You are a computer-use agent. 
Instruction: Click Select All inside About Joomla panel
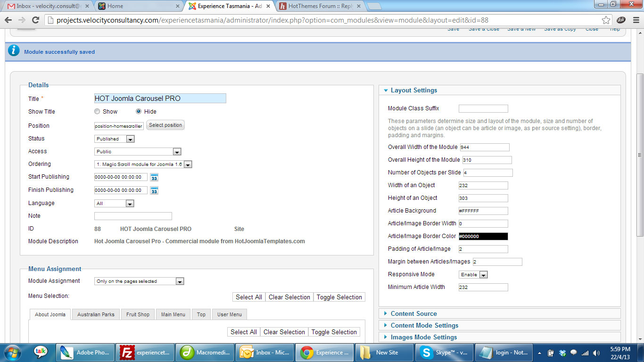(x=244, y=332)
